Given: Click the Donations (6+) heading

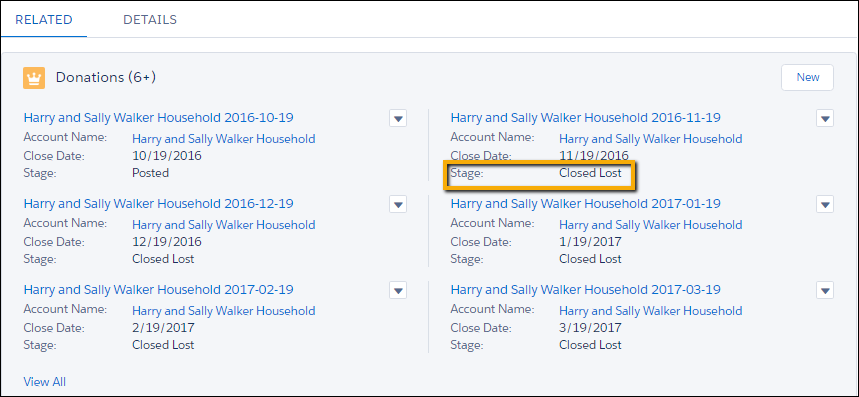Looking at the screenshot, I should 106,78.
